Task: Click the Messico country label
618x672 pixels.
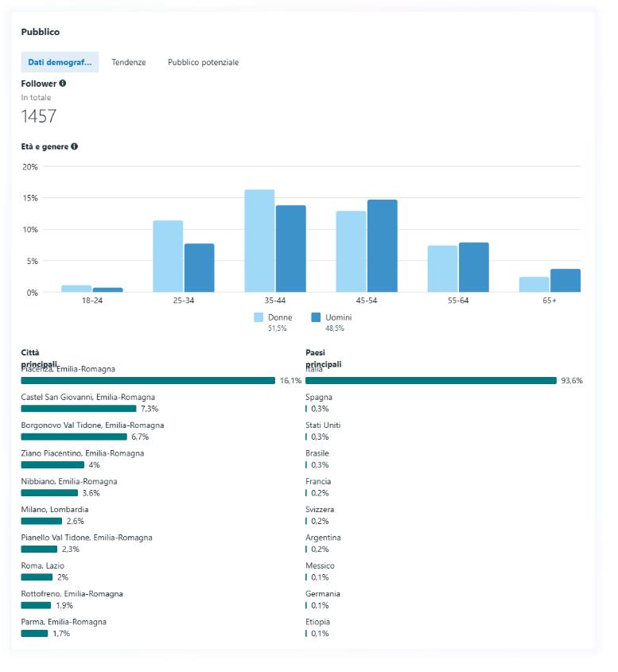Action: (320, 565)
